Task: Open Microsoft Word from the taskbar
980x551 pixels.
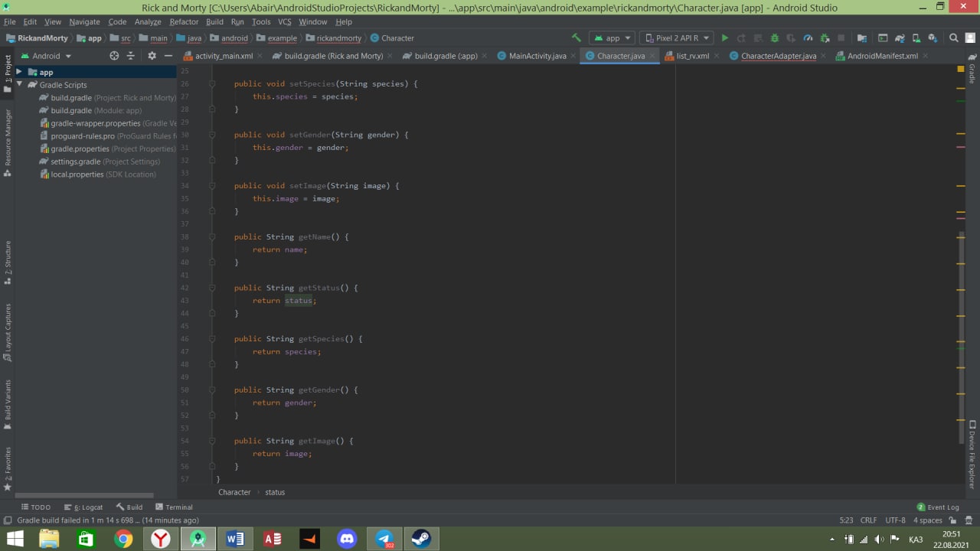Action: pos(235,539)
